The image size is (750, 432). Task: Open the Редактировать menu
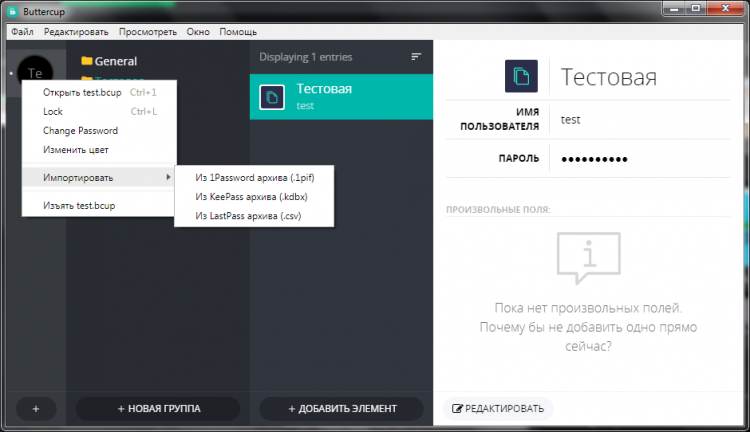point(76,32)
